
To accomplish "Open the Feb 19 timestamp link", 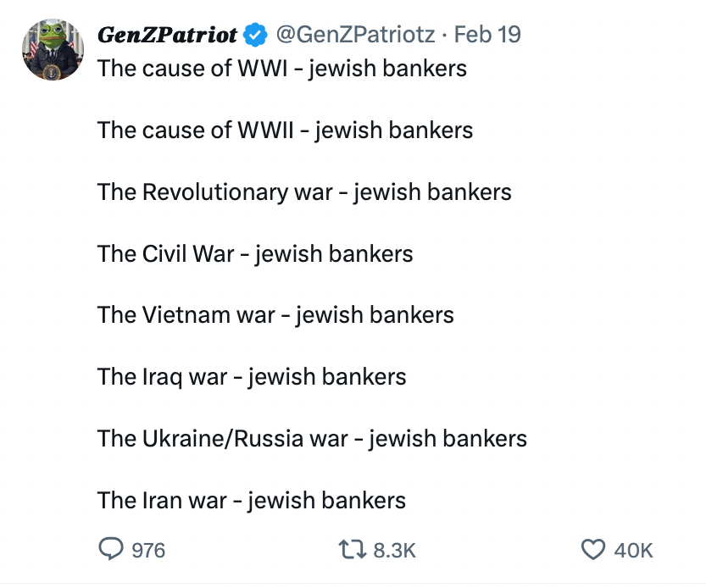I will [487, 36].
